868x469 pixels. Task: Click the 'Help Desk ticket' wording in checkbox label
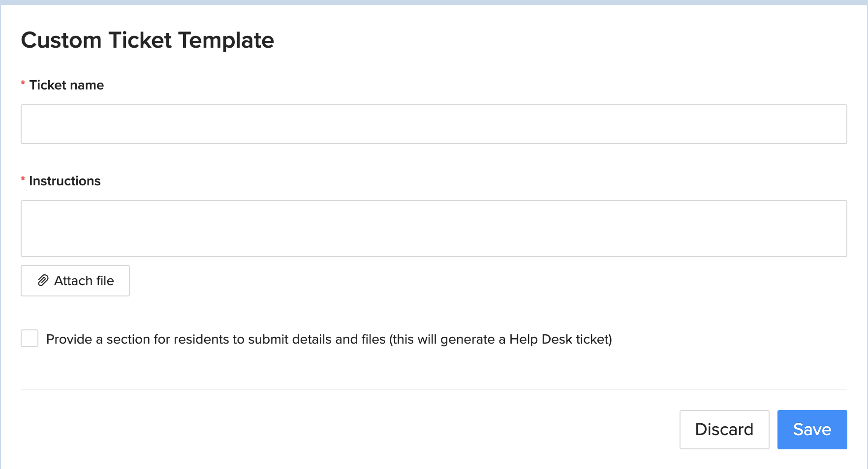click(x=559, y=339)
